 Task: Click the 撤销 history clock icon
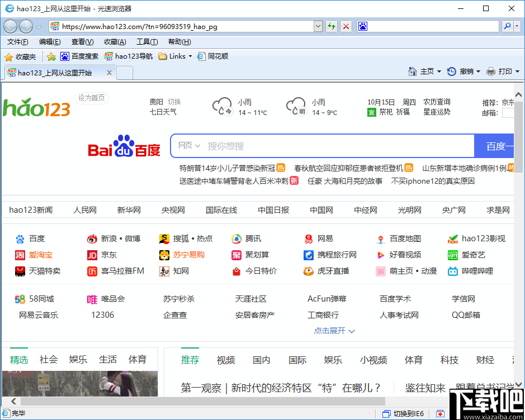click(x=452, y=71)
